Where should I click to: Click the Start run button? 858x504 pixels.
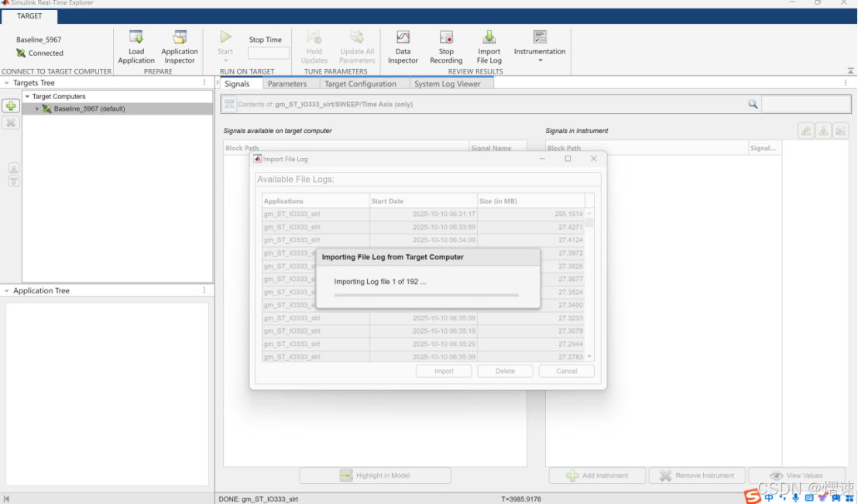coord(225,37)
